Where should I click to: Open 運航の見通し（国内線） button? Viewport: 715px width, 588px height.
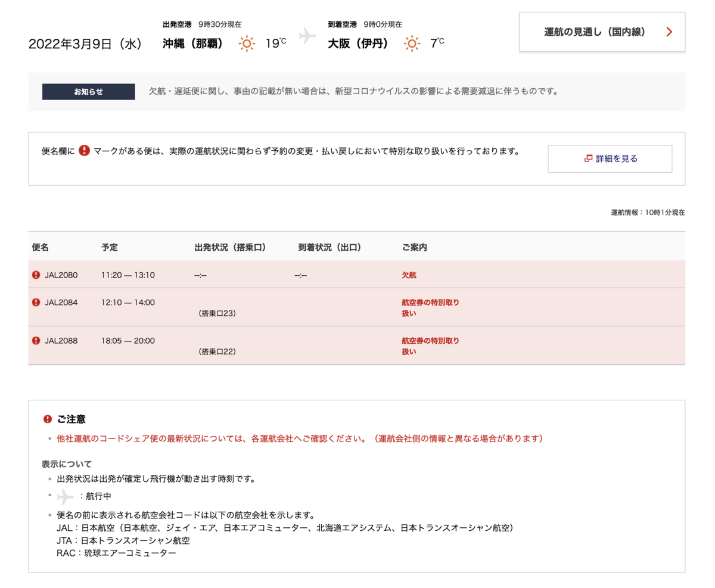coord(602,32)
